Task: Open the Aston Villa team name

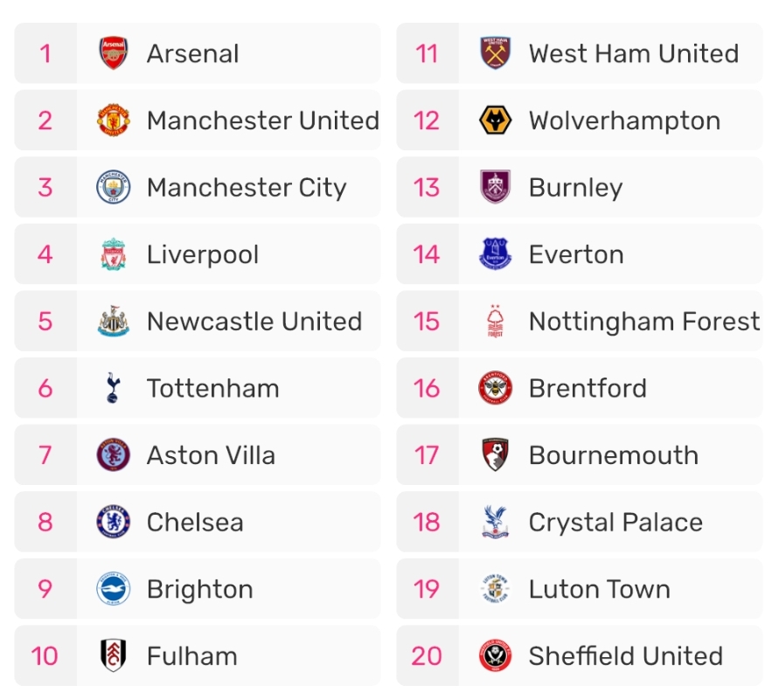Action: (211, 455)
